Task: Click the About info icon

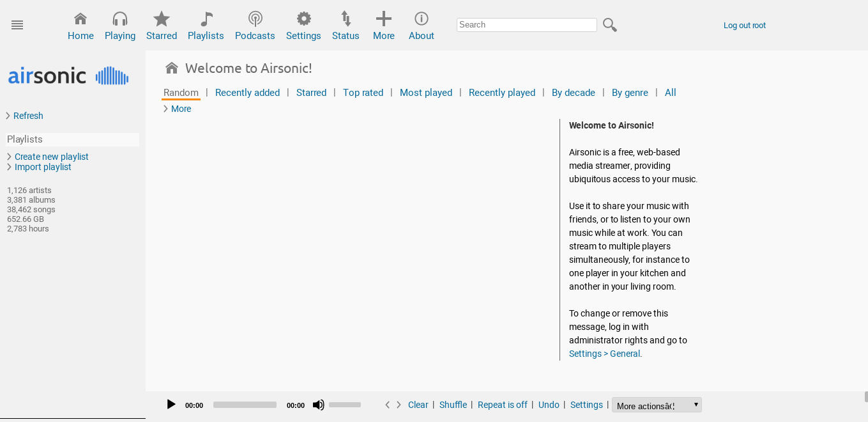Action: [x=422, y=18]
